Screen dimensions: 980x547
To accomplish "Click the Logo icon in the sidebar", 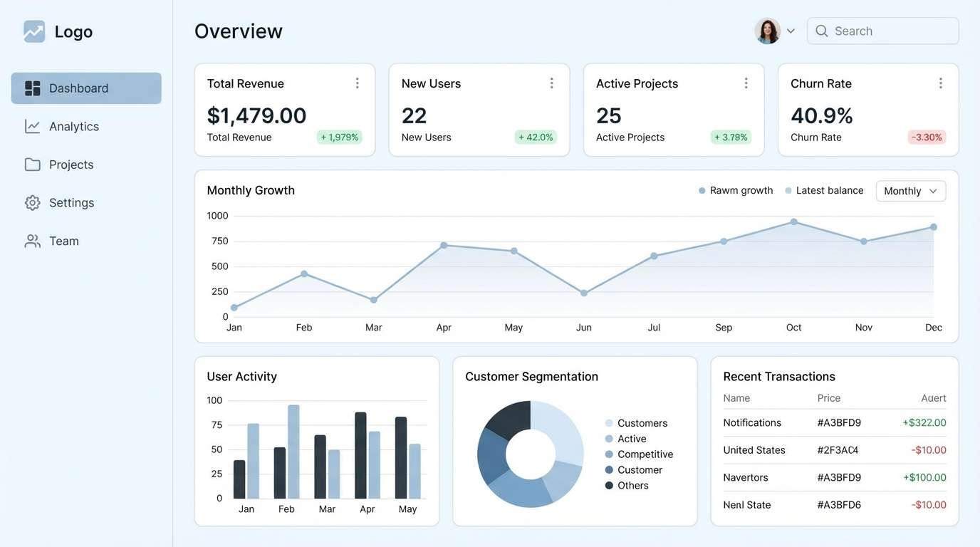I will [x=33, y=31].
